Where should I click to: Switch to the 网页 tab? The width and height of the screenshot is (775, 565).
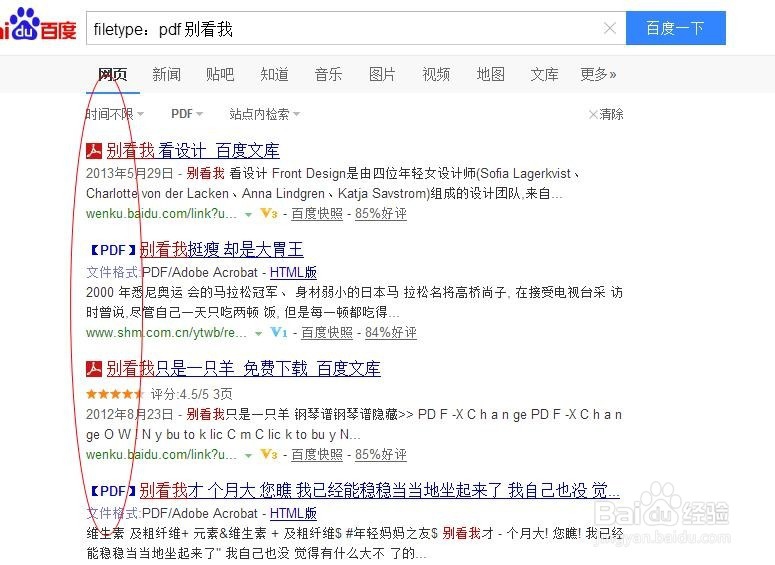(x=113, y=75)
